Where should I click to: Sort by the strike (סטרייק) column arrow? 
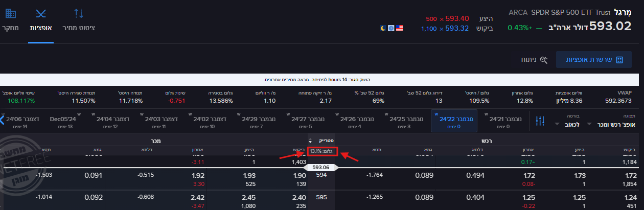(310, 141)
